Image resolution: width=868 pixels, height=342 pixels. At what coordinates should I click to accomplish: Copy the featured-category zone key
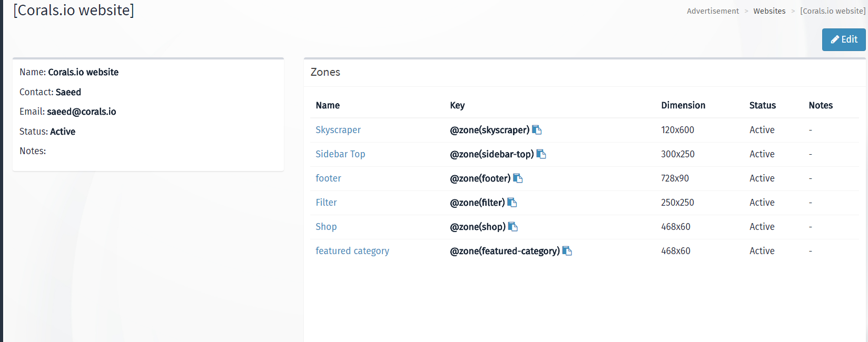click(567, 251)
